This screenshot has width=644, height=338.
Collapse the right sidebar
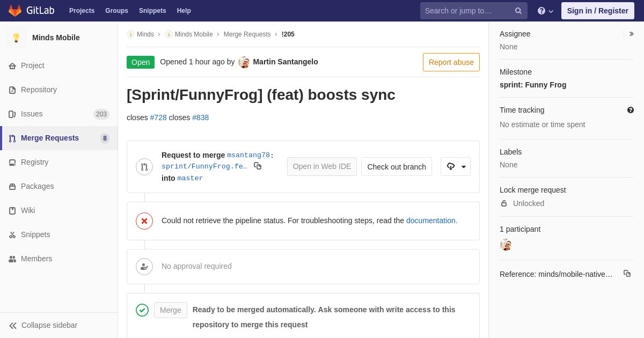[631, 34]
